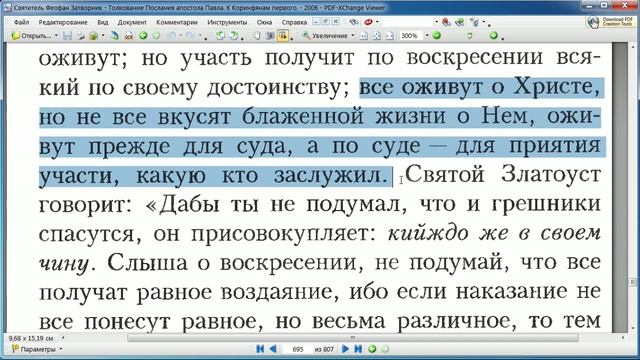Click the word Златоуст in the document

(551, 174)
